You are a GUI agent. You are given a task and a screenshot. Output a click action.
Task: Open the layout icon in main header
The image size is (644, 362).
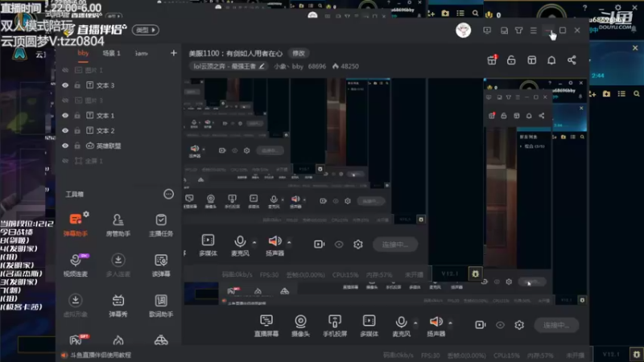[531, 60]
